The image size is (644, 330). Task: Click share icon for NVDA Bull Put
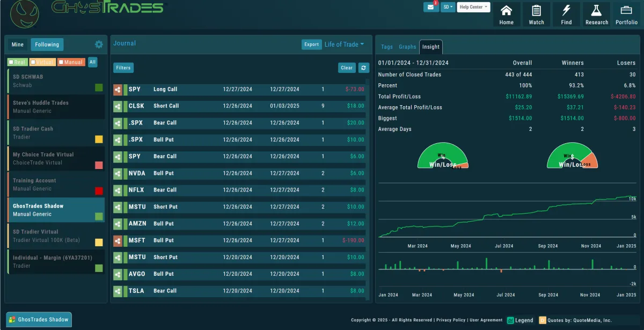tap(118, 173)
